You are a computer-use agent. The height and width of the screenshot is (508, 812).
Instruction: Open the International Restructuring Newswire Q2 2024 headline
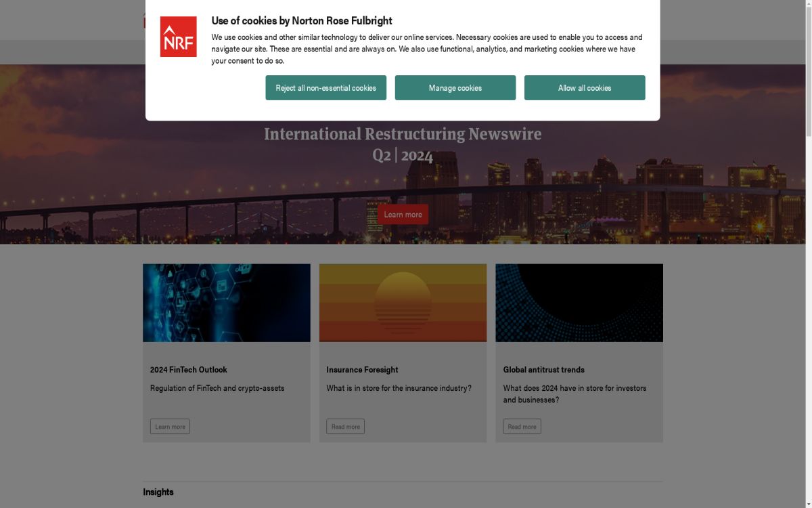tap(403, 144)
